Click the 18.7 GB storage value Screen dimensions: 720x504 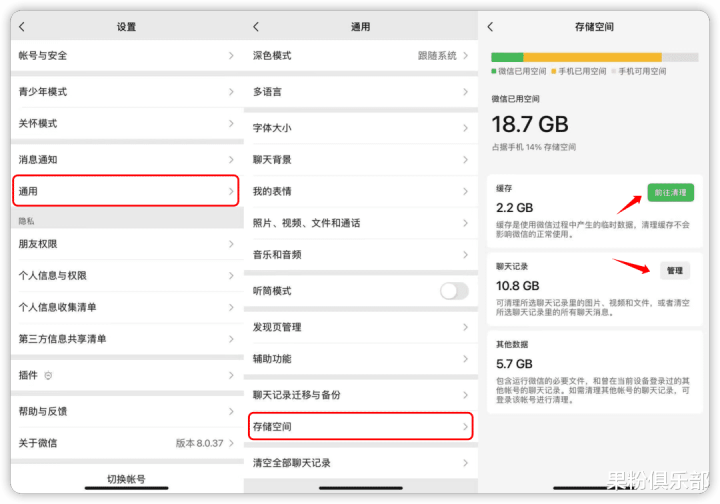[x=530, y=124]
